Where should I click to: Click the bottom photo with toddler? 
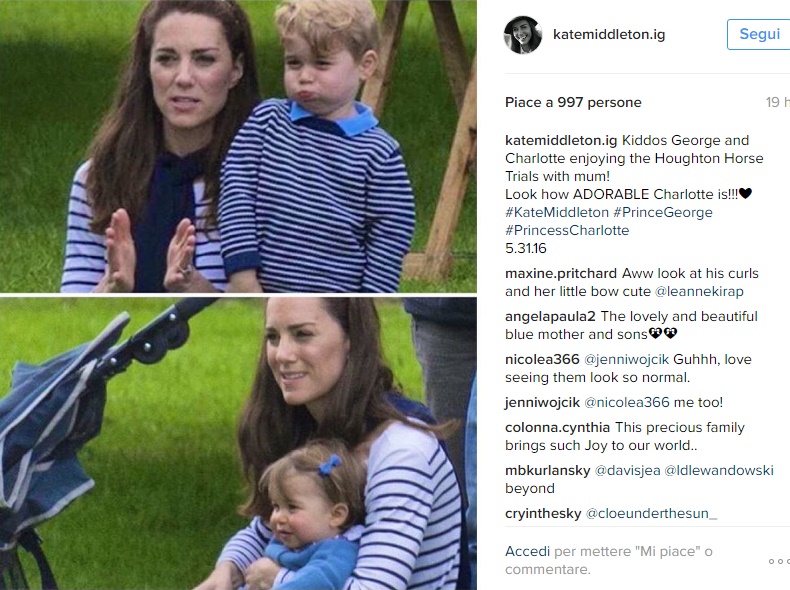(238, 443)
